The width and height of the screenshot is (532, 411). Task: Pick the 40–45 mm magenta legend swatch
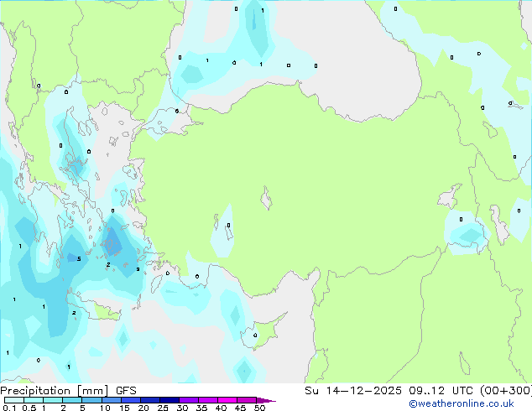[227, 400]
